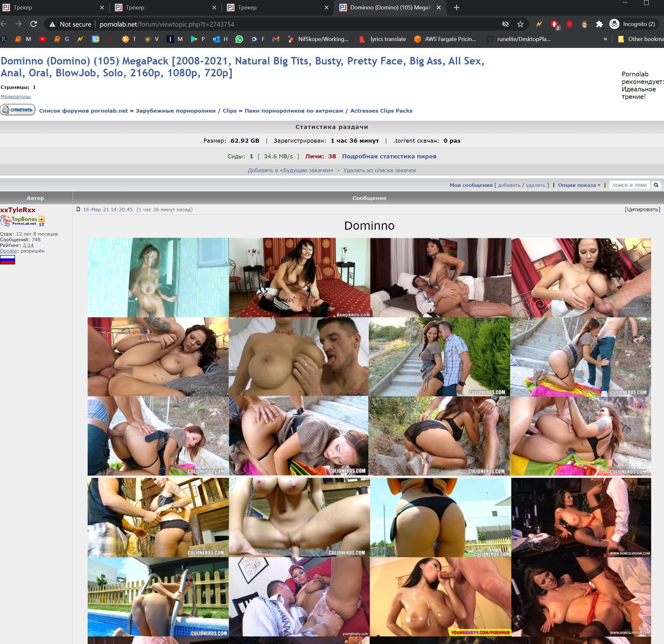Focus the поиск в теме search field
This screenshot has width=664, height=644.
[630, 185]
